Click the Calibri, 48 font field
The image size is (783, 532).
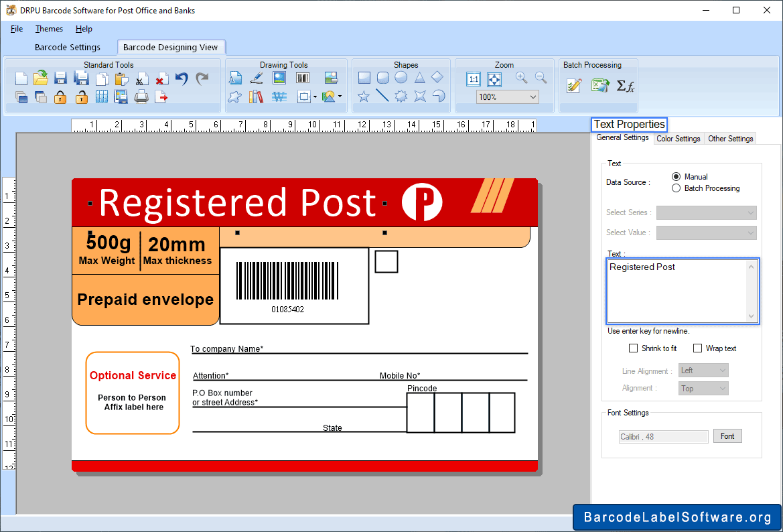click(x=663, y=437)
